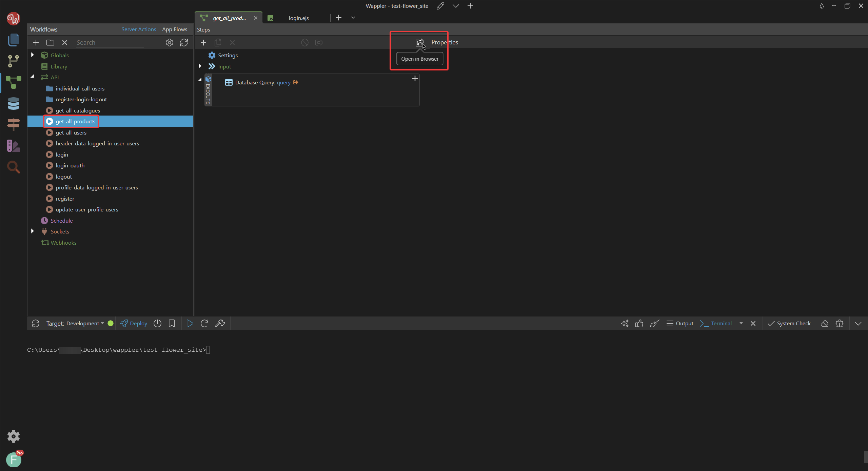This screenshot has height=471, width=868.
Task: Click the Deploy button
Action: click(134, 323)
